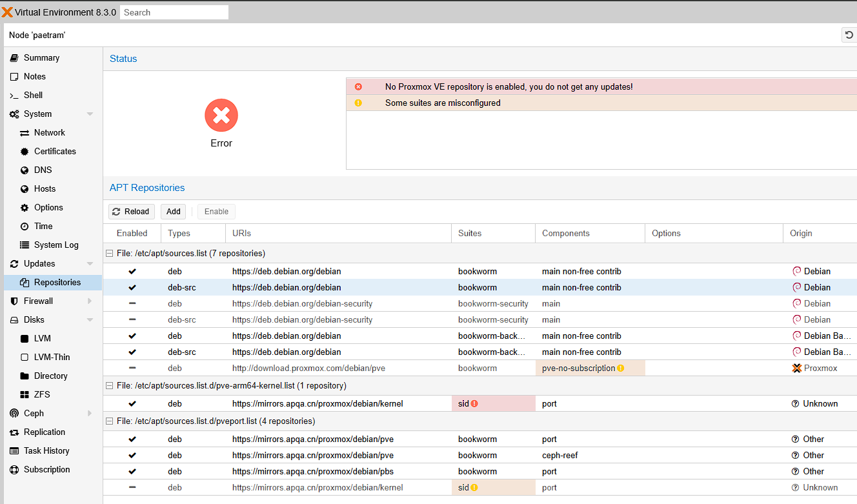The height and width of the screenshot is (504, 857).
Task: Click the red error icon next to sid suite
Action: coord(474,404)
